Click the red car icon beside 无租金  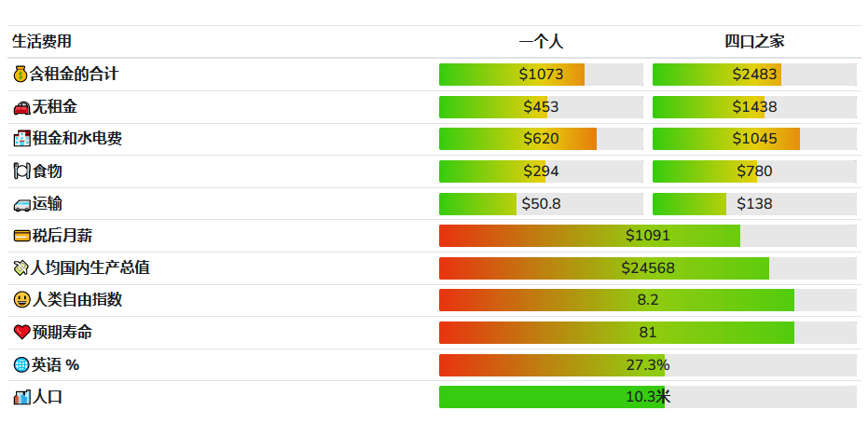coord(21,107)
